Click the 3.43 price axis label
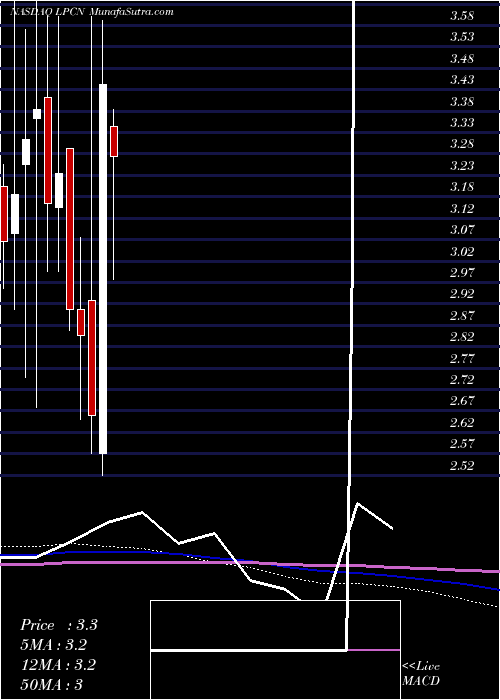This screenshot has height=700, width=500. (462, 80)
